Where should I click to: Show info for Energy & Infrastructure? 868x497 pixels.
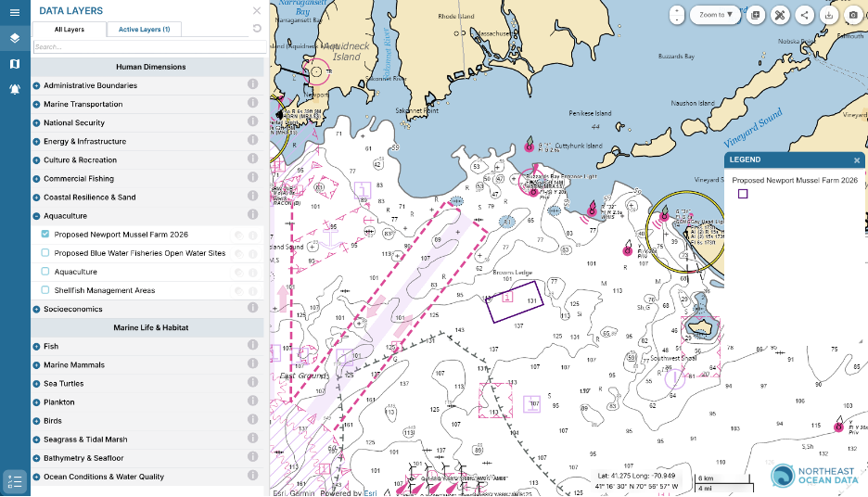coord(253,140)
